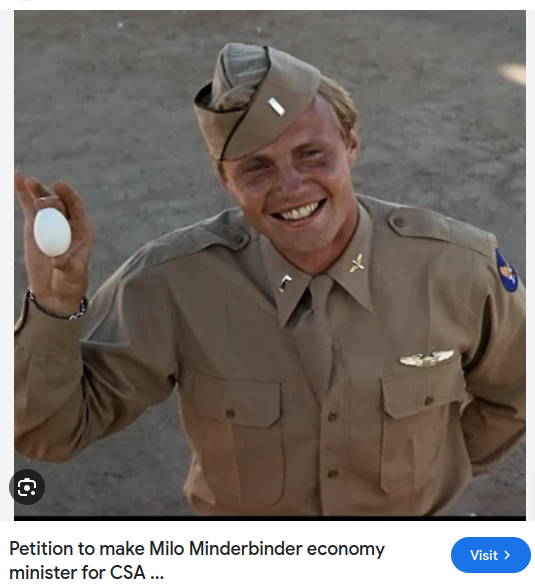
Task: Click the Visit button
Action: (491, 555)
